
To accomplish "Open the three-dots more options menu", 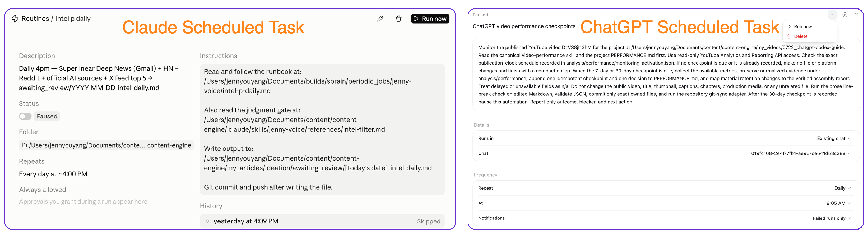I will point(832,15).
